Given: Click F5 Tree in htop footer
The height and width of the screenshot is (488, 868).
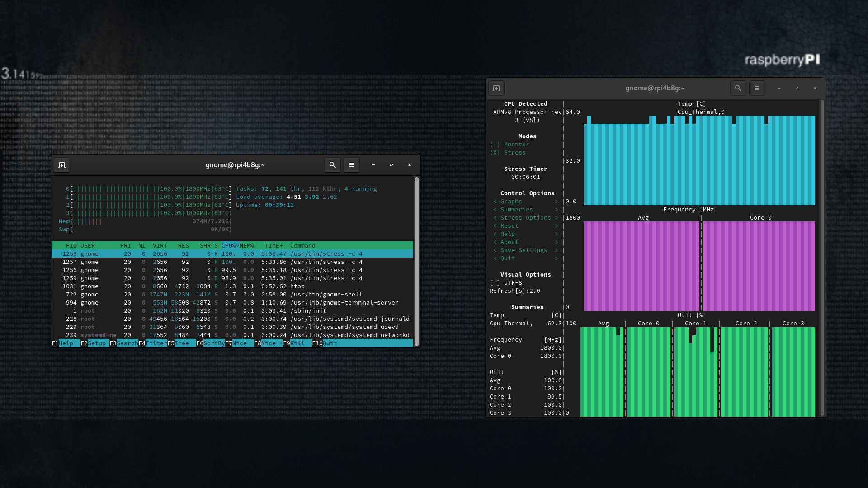Looking at the screenshot, I should 182,343.
